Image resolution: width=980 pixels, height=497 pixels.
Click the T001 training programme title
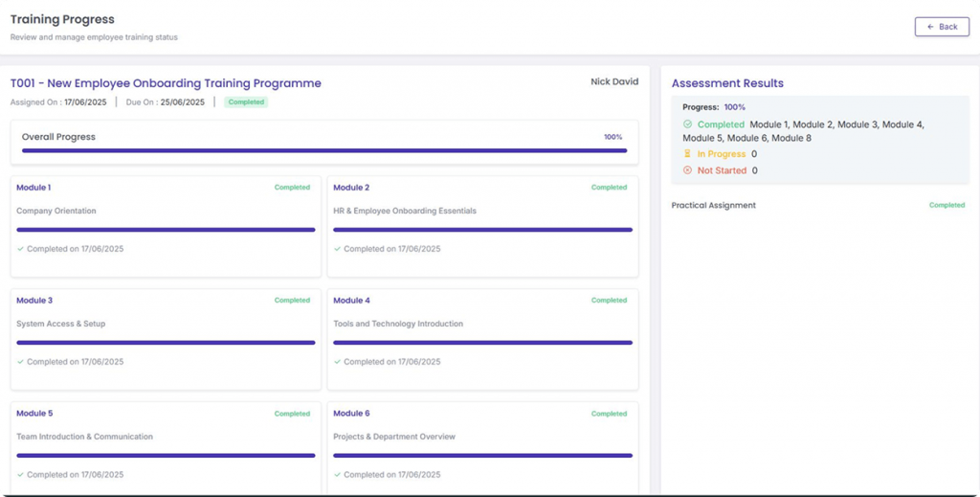tap(166, 83)
